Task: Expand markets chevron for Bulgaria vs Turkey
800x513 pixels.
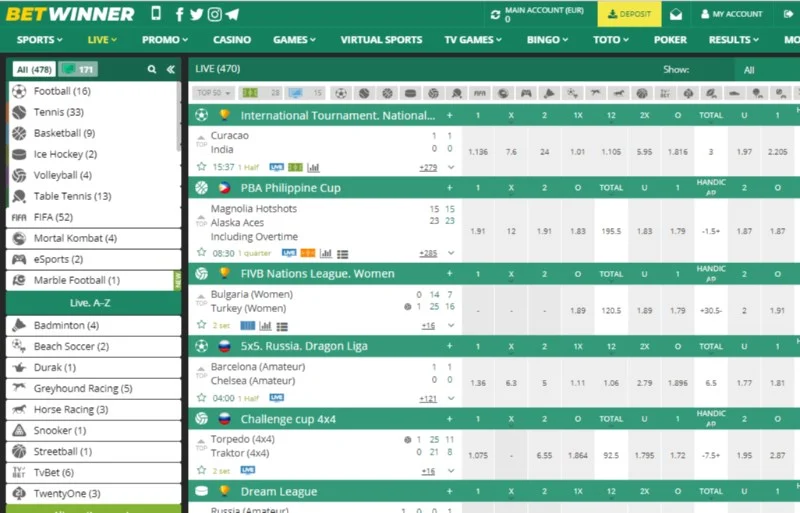Action: tap(451, 325)
